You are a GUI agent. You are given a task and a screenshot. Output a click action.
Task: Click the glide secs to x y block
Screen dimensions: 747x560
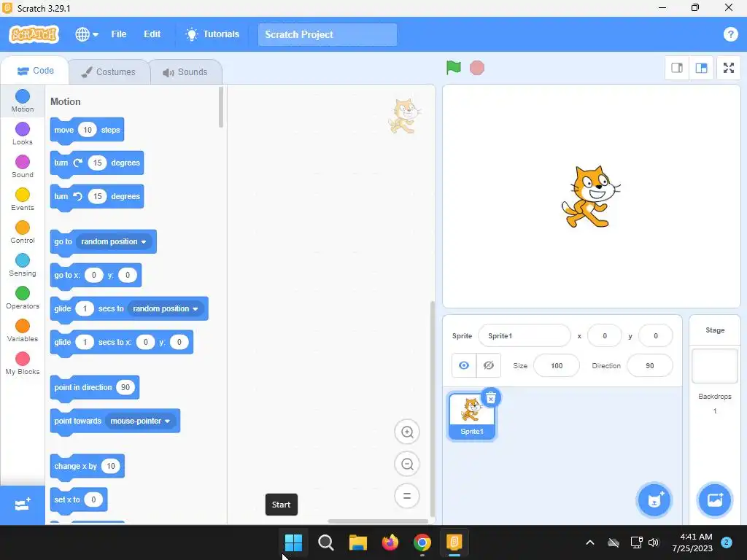122,343
